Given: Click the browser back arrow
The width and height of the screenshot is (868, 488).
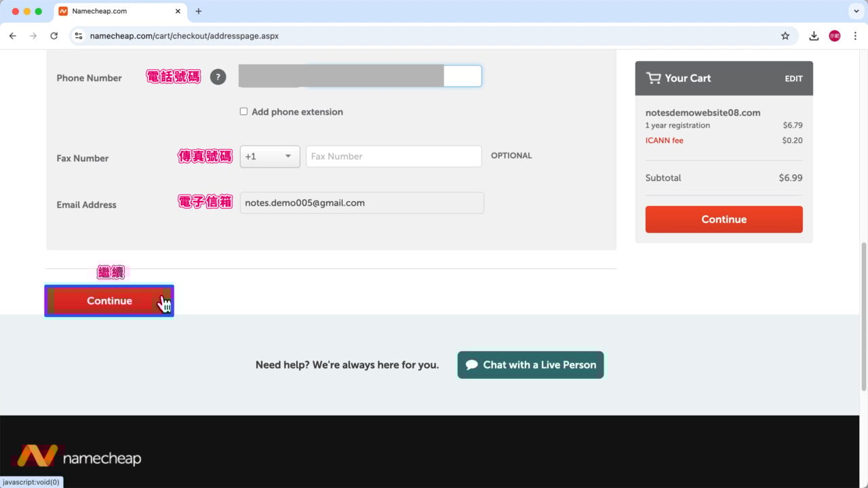Looking at the screenshot, I should pyautogui.click(x=13, y=36).
